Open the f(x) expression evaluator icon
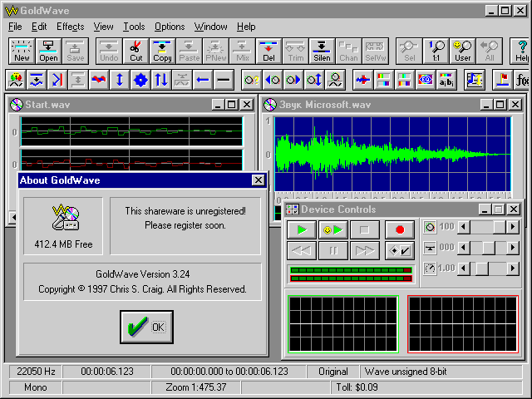The height and width of the screenshot is (399, 532). (522, 80)
